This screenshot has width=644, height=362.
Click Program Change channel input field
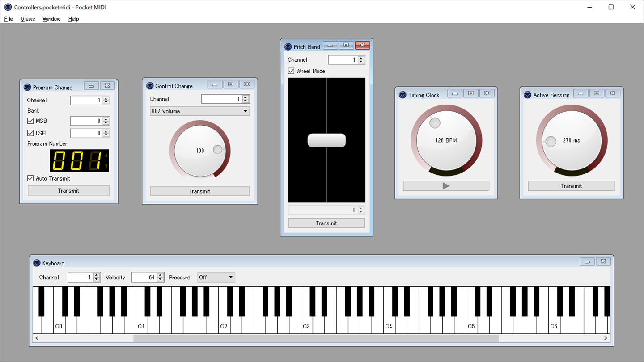(86, 101)
